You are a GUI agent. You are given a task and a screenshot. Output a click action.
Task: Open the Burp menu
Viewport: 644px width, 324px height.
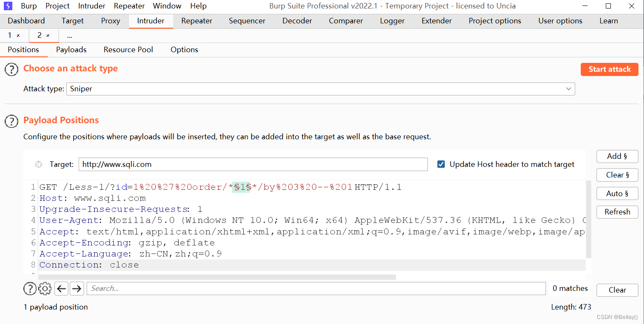tap(29, 6)
